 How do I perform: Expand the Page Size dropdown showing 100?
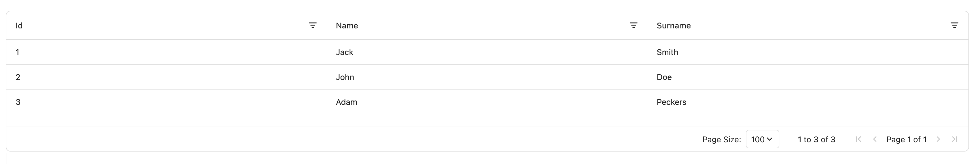(x=762, y=139)
